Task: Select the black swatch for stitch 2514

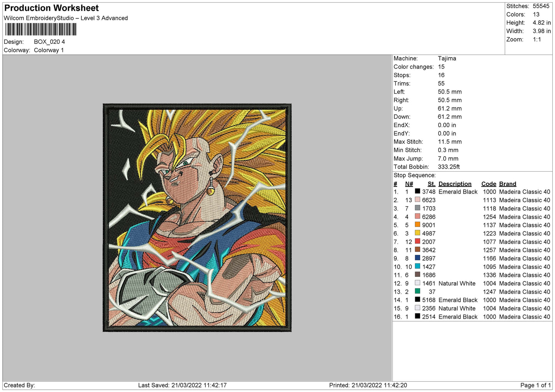Action: 417,316
